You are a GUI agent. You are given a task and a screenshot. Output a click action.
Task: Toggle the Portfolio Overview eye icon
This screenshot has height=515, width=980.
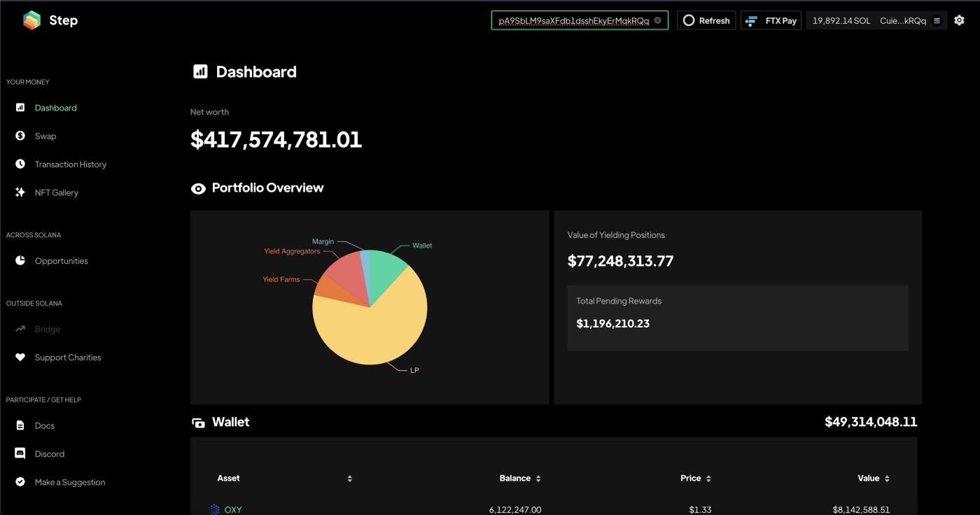pyautogui.click(x=198, y=188)
